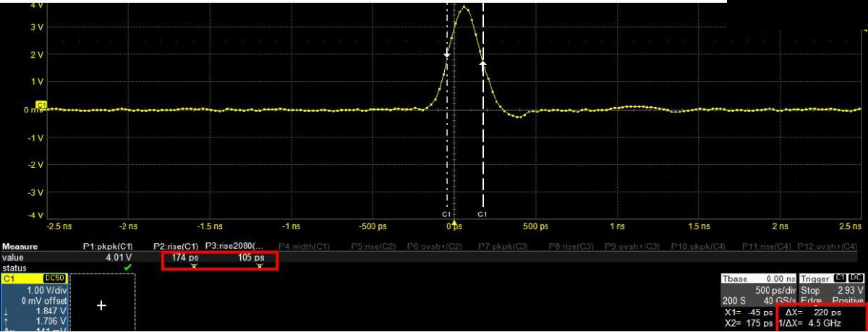The height and width of the screenshot is (332, 868).
Task: Click the DC trigger coupling badge
Action: click(x=857, y=278)
